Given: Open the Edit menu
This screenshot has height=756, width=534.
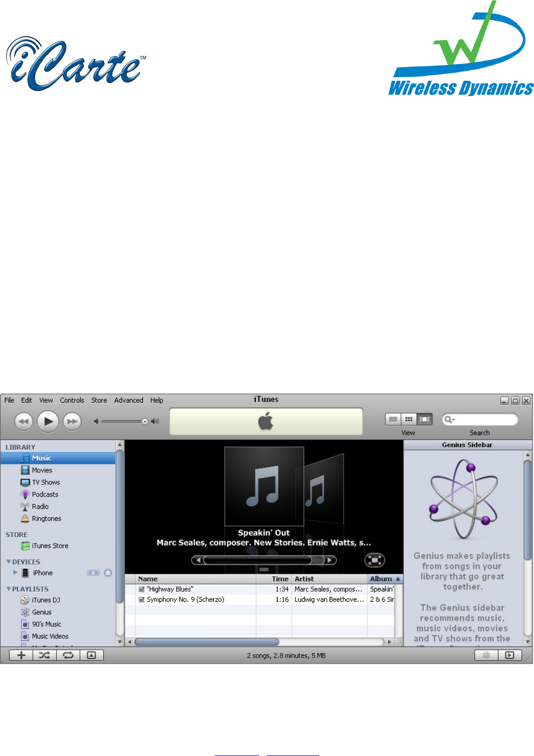Looking at the screenshot, I should 26,400.
